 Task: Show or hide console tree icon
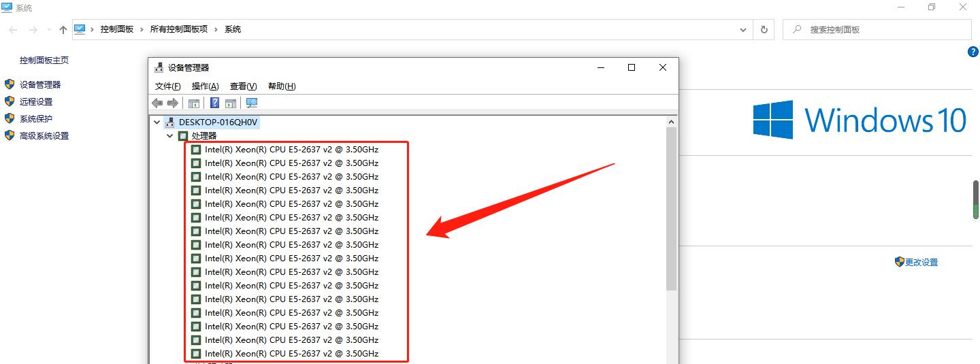[x=194, y=103]
